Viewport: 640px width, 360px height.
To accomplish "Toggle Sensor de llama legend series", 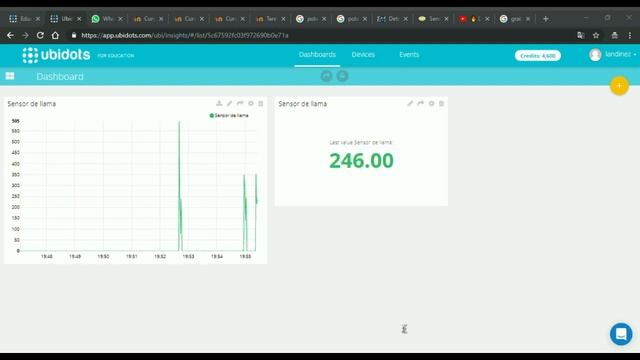I will 229,116.
